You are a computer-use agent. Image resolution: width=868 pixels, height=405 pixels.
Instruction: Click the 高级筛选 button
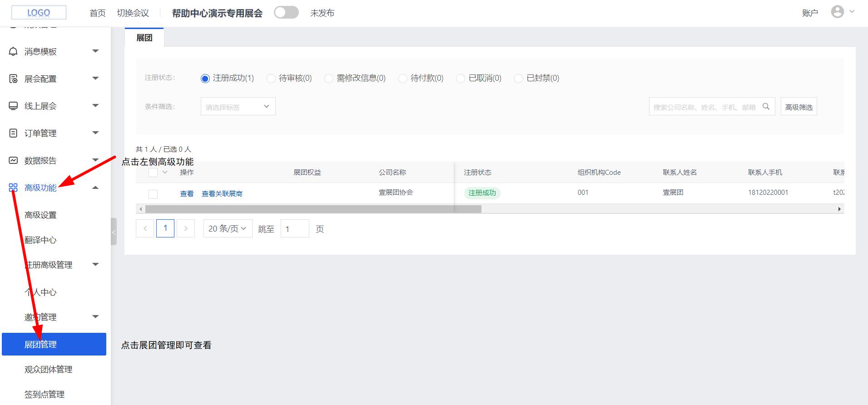pos(799,107)
